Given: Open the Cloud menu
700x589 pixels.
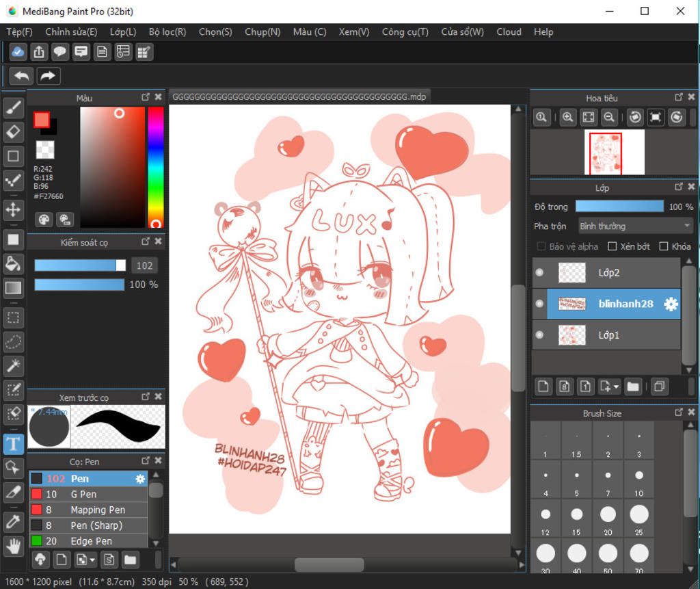Looking at the screenshot, I should [509, 32].
